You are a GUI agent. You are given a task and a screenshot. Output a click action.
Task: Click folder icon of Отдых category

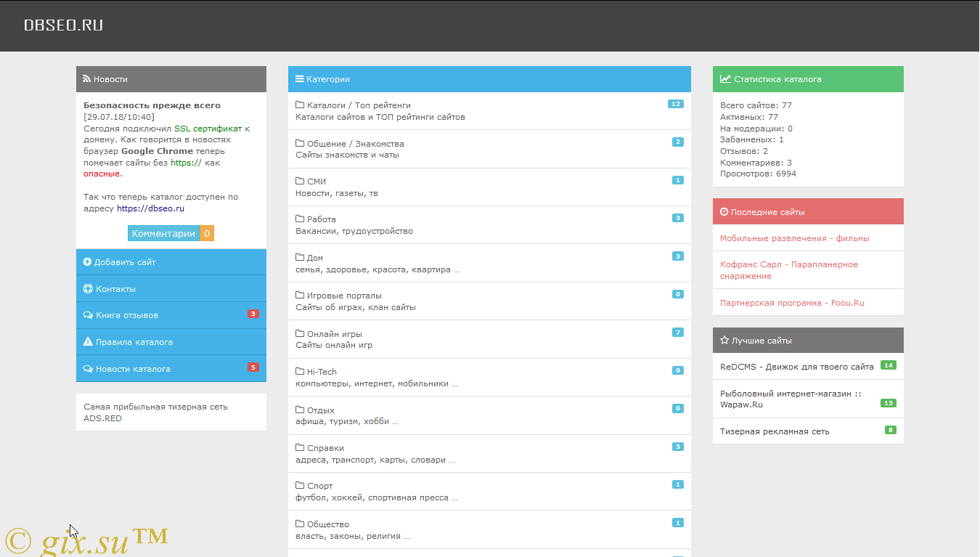pyautogui.click(x=300, y=410)
